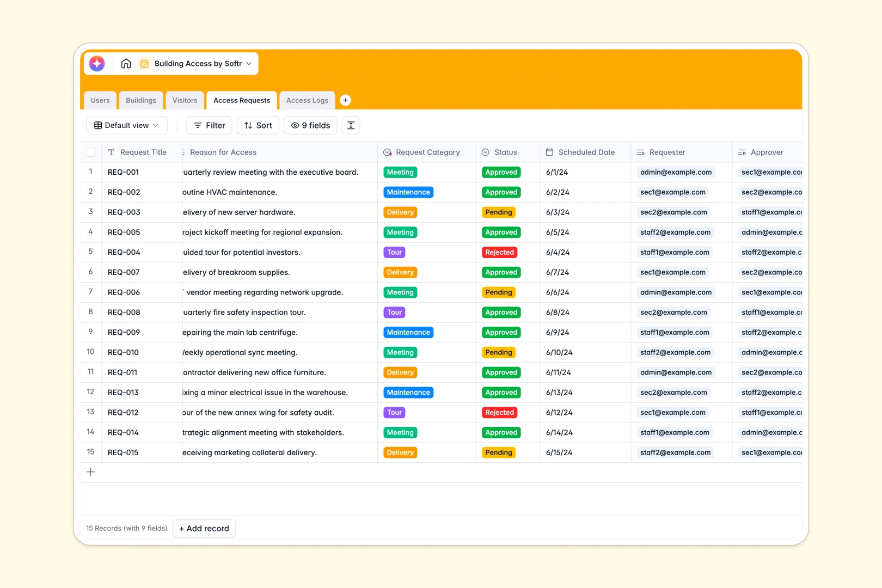Click the Tour tag for REQ-004
This screenshot has width=882, height=588.
pos(395,252)
